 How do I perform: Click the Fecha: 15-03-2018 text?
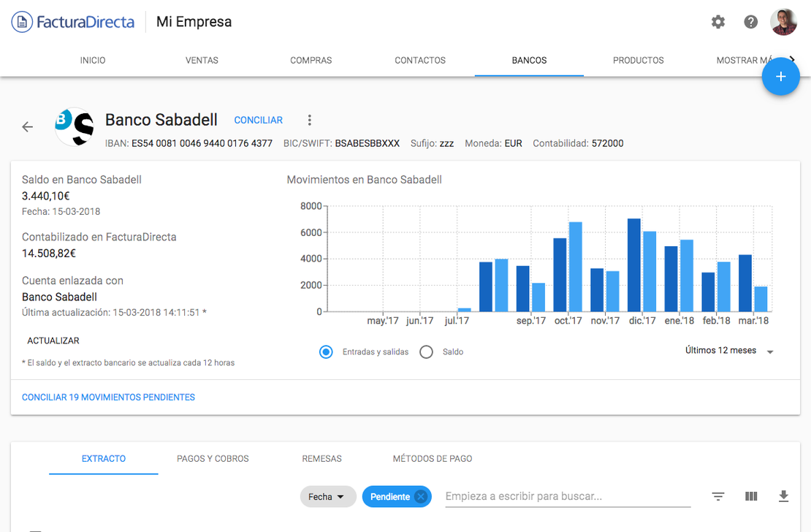[x=61, y=212]
